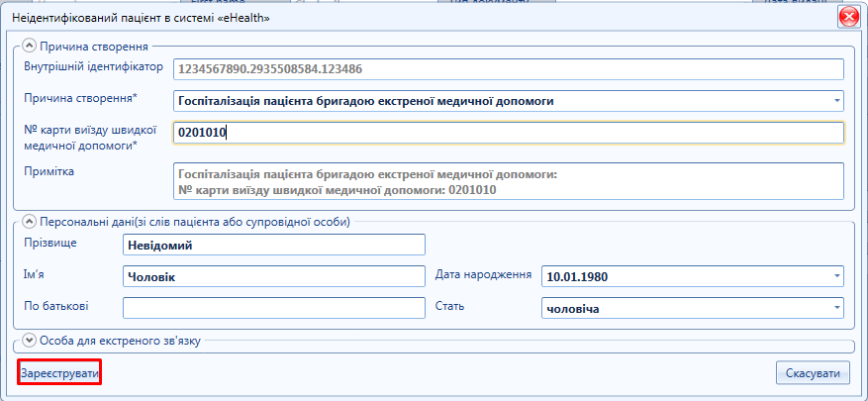Open the Причина створення dropdown
This screenshot has width=868, height=401.
point(836,101)
